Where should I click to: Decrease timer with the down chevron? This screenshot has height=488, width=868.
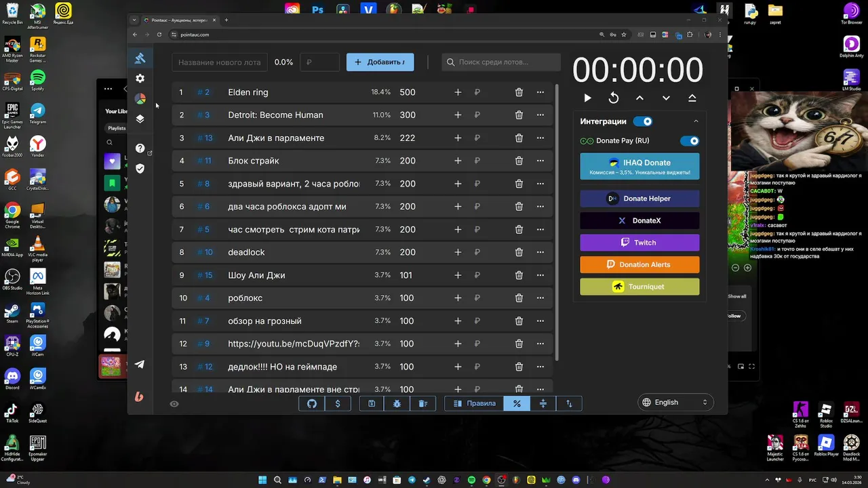(666, 98)
